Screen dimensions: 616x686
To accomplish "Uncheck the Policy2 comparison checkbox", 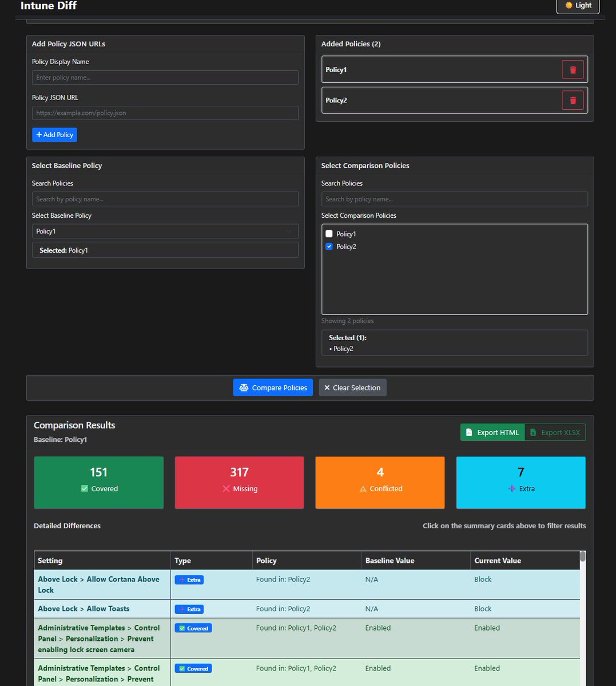I will (329, 246).
